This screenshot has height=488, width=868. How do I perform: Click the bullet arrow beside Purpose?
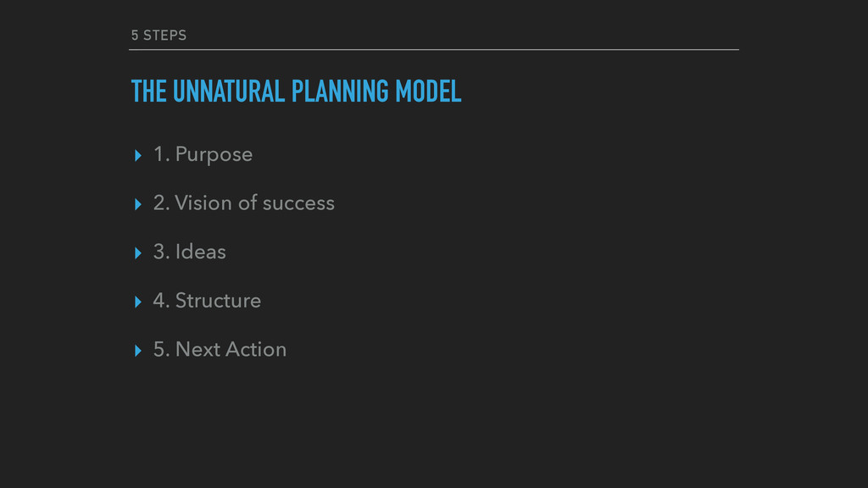coord(138,156)
